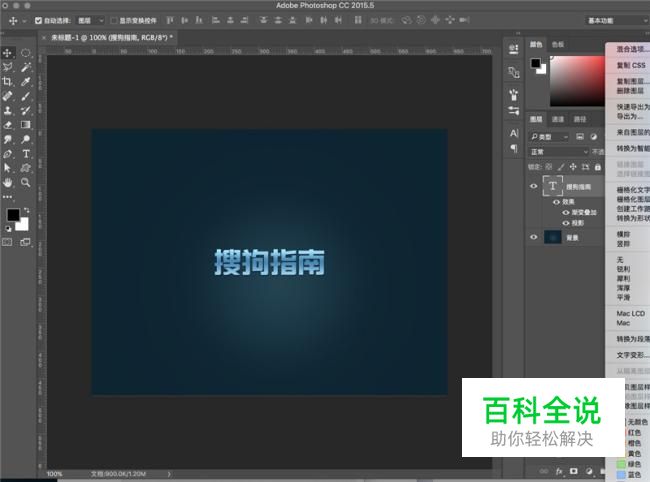Choose 删除图层 from context menu

click(630, 90)
